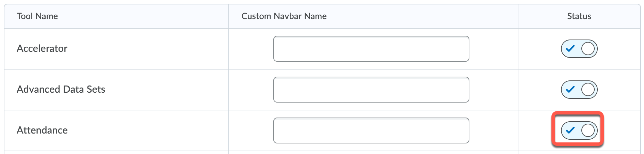Select the Attendance tool name label
The width and height of the screenshot is (644, 154).
42,130
